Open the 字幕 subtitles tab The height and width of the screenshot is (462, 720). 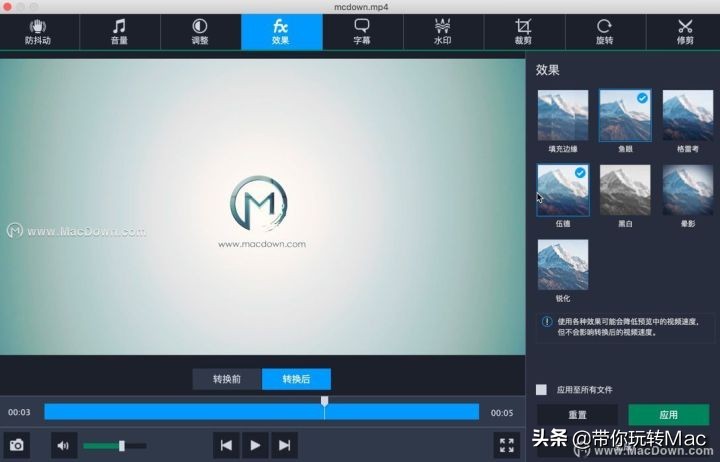(362, 32)
